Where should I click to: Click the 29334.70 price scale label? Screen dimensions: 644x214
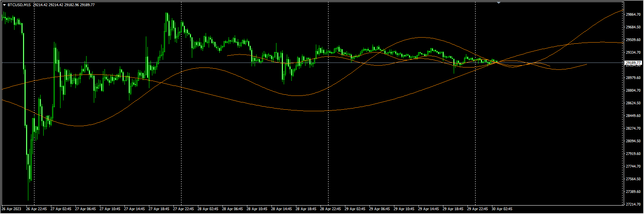click(x=633, y=53)
